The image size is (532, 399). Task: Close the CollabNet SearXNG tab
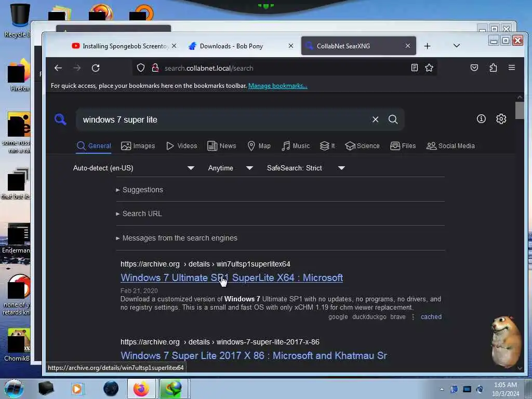click(408, 46)
